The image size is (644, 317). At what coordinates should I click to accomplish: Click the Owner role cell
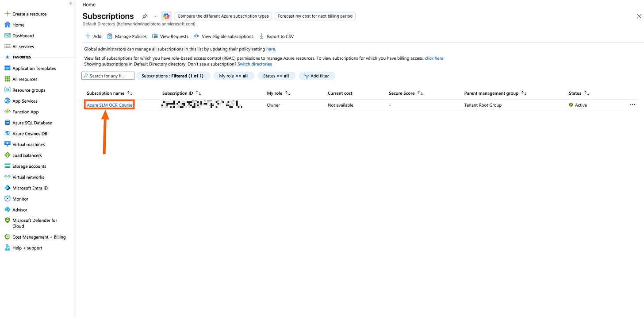(x=273, y=105)
